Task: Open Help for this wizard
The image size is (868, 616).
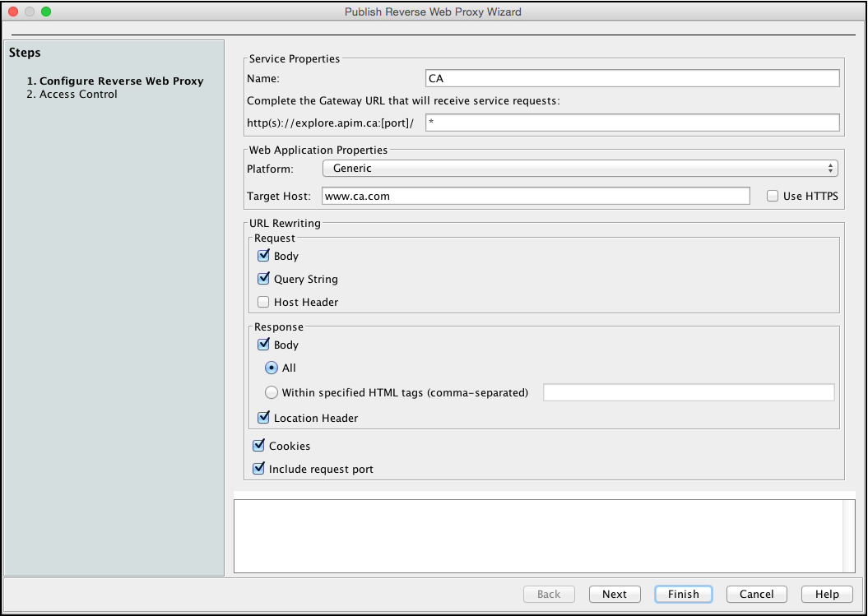Action: [x=826, y=594]
